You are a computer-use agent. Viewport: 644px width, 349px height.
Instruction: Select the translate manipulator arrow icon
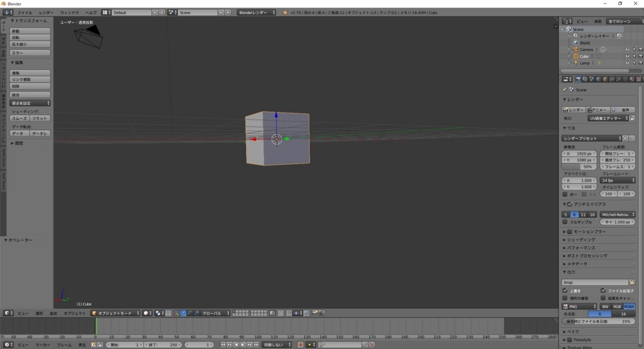tap(183, 313)
